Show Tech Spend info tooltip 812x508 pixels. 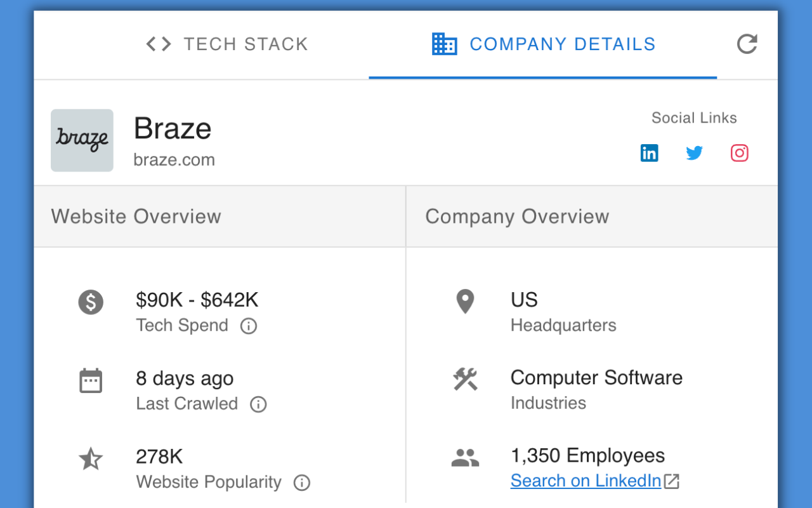(x=249, y=326)
